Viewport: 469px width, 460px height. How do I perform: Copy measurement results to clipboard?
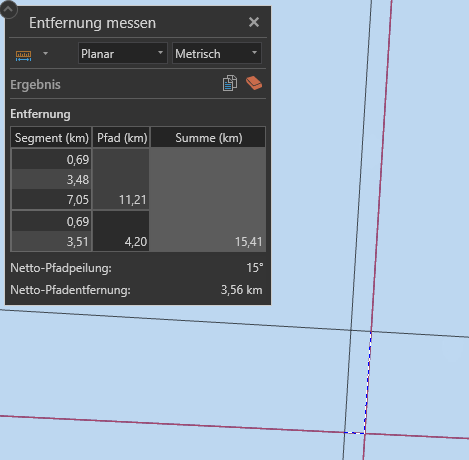[230, 83]
